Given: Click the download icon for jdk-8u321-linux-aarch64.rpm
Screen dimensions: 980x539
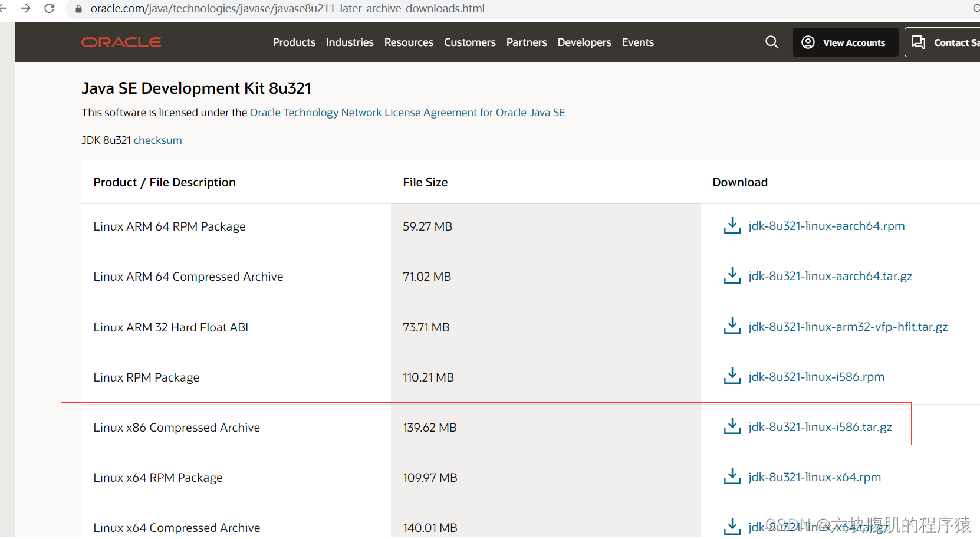Looking at the screenshot, I should point(732,226).
